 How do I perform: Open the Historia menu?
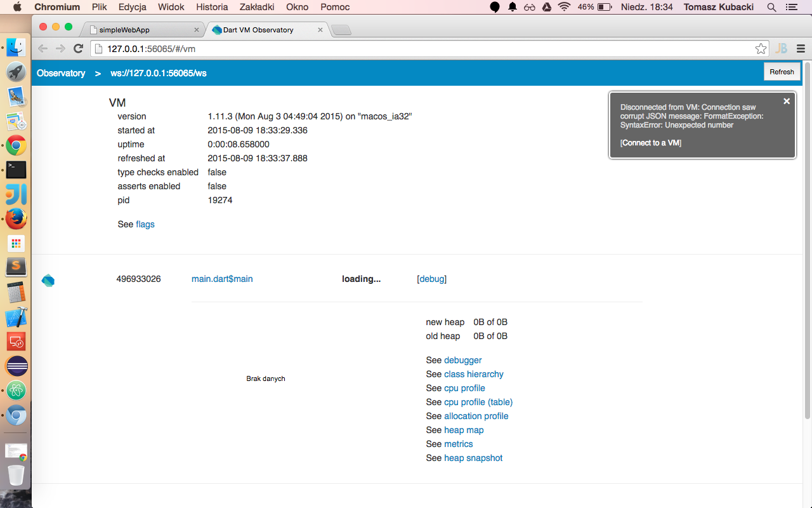212,7
